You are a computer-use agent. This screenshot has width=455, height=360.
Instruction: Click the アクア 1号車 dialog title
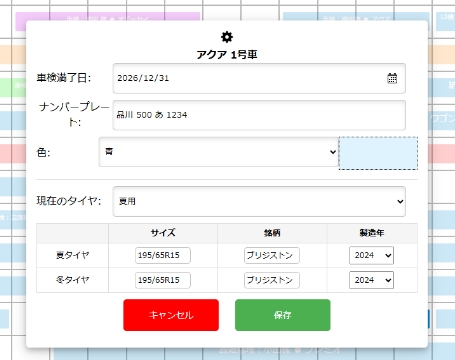click(227, 54)
